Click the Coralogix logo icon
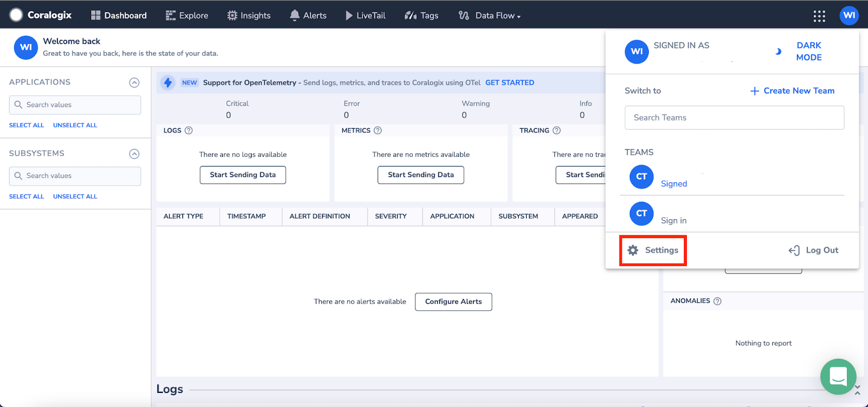This screenshot has height=407, width=868. click(x=16, y=15)
